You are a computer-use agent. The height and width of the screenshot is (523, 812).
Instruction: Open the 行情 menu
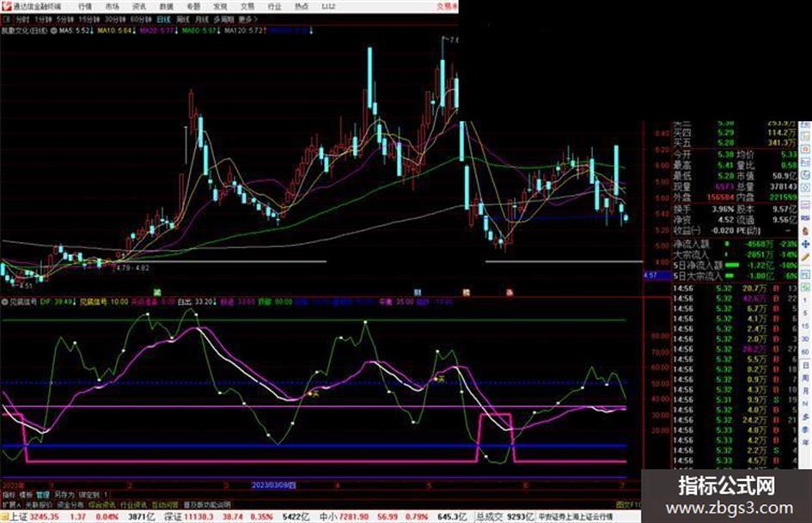pyautogui.click(x=85, y=7)
